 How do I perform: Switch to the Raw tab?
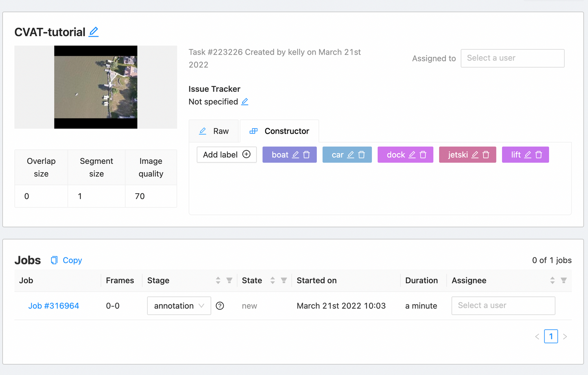pos(214,131)
